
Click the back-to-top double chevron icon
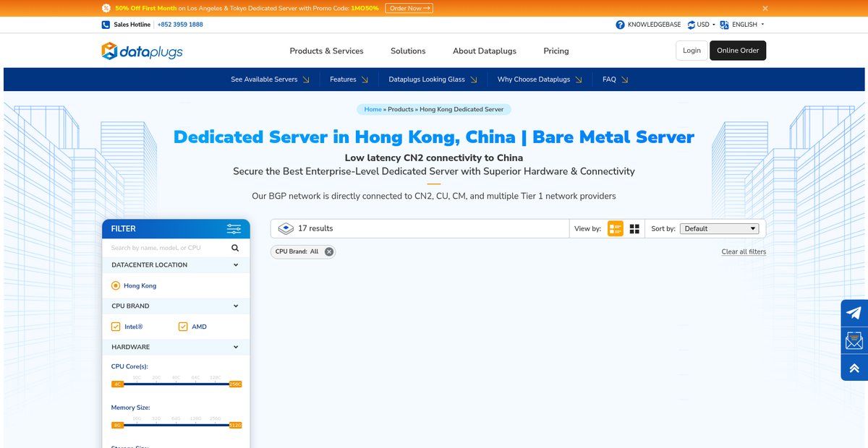854,368
